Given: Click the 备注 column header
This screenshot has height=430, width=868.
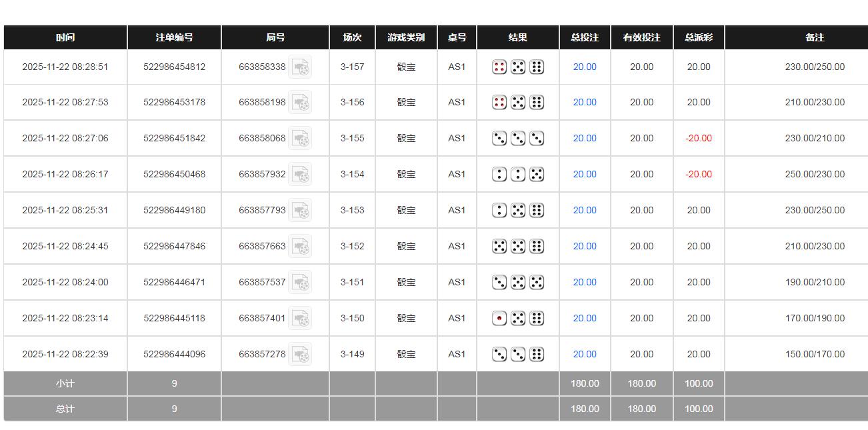Looking at the screenshot, I should pos(815,37).
